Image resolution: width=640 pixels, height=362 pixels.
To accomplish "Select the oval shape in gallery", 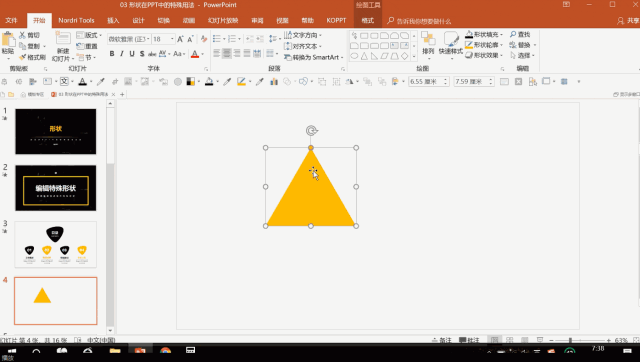I will pos(354,56).
